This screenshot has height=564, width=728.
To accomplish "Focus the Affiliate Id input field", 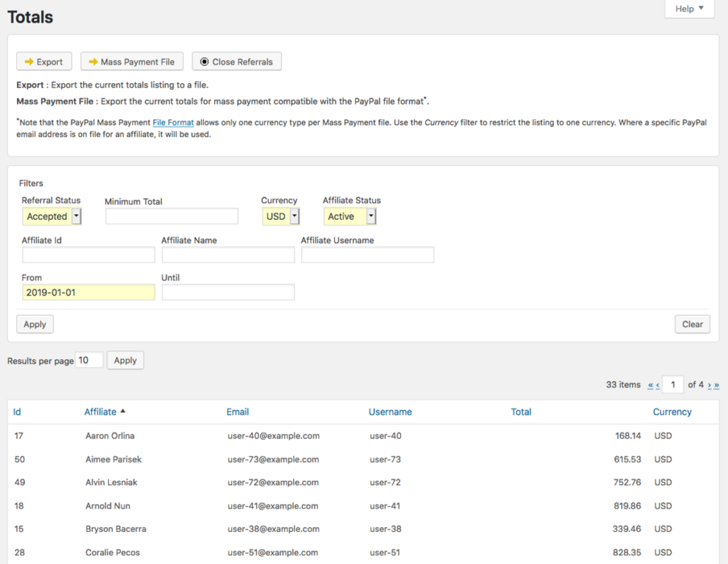I will [x=88, y=255].
